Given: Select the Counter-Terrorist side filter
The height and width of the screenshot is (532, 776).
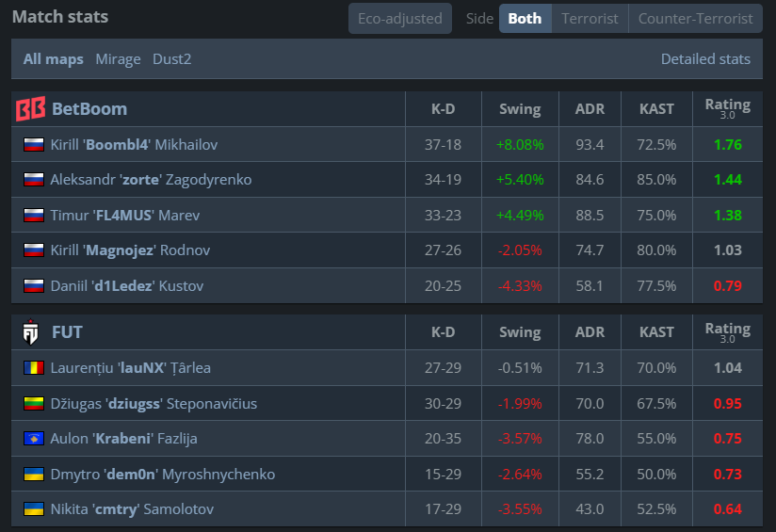Looking at the screenshot, I should [695, 19].
